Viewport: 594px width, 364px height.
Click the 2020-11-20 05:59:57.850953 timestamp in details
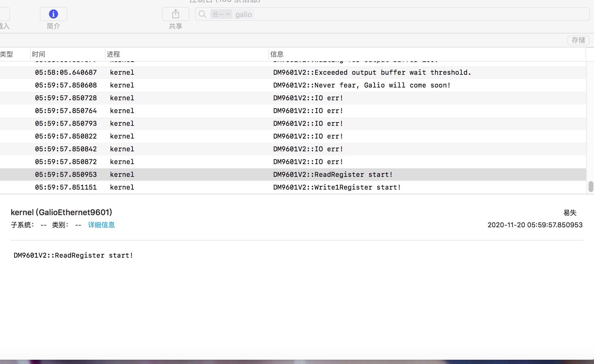coord(535,225)
